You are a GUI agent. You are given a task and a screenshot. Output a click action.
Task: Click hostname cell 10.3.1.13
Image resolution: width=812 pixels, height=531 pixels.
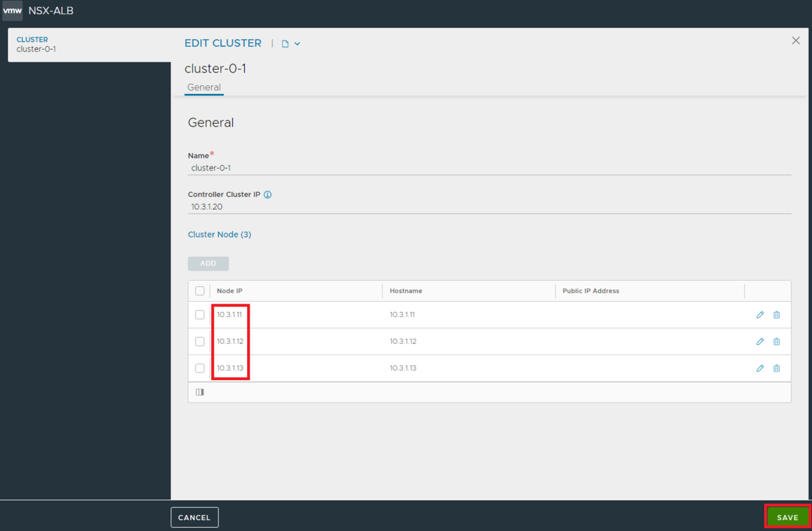pos(403,368)
